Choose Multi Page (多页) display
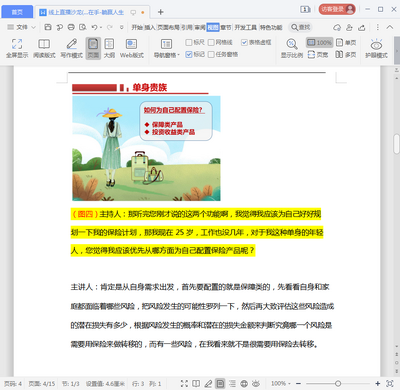Screen dimensions: 400x390 [x=346, y=54]
